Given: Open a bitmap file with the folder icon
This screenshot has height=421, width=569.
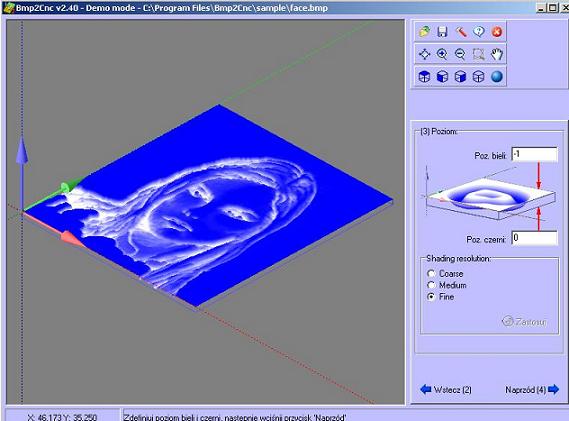Looking at the screenshot, I should [x=424, y=32].
